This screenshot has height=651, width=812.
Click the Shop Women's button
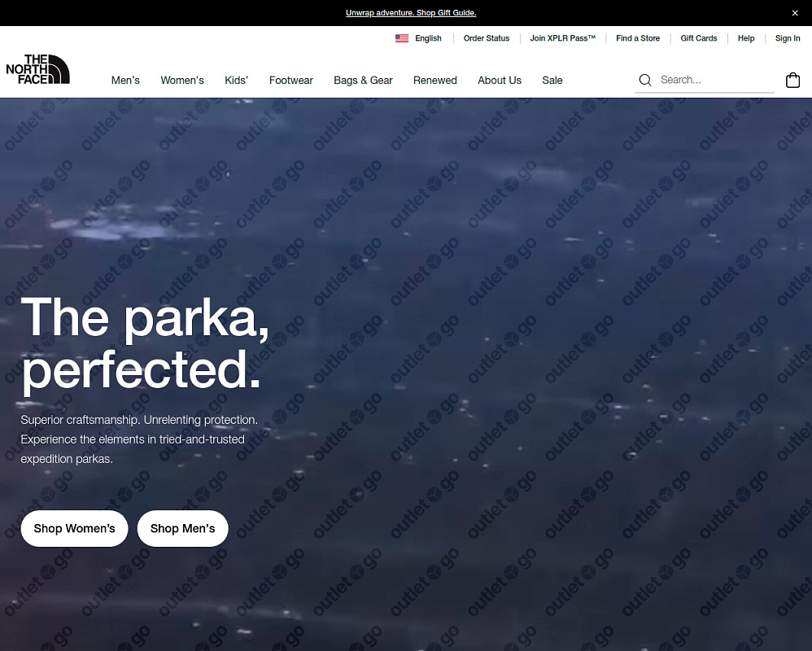[75, 528]
